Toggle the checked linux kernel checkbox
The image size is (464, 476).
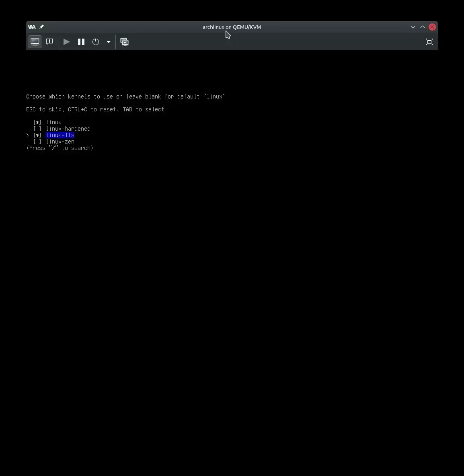click(37, 122)
